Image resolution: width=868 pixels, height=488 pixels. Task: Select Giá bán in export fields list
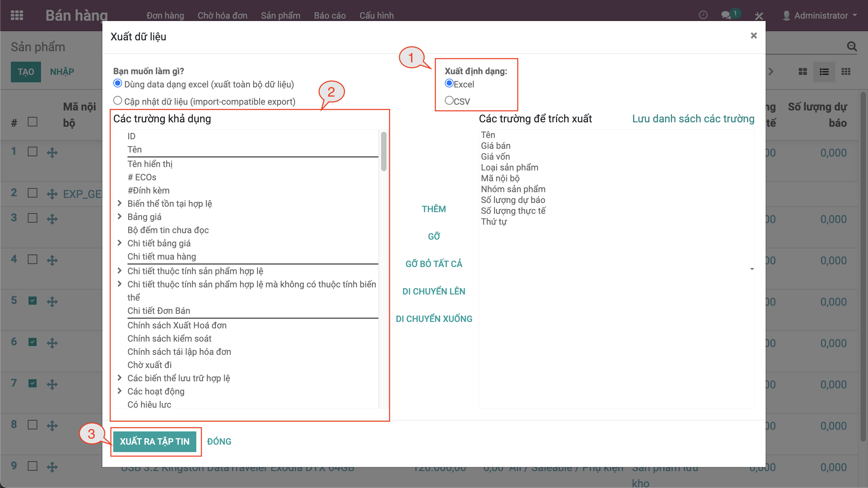point(495,146)
